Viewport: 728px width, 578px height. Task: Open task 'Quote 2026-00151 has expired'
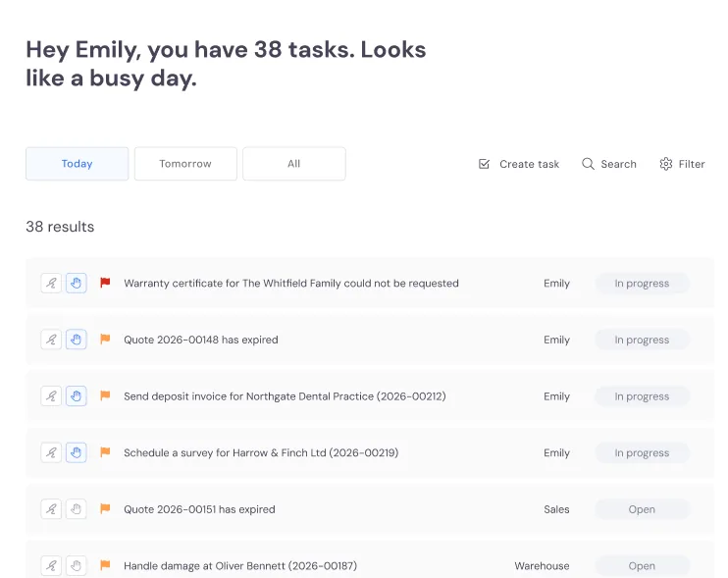(x=199, y=509)
